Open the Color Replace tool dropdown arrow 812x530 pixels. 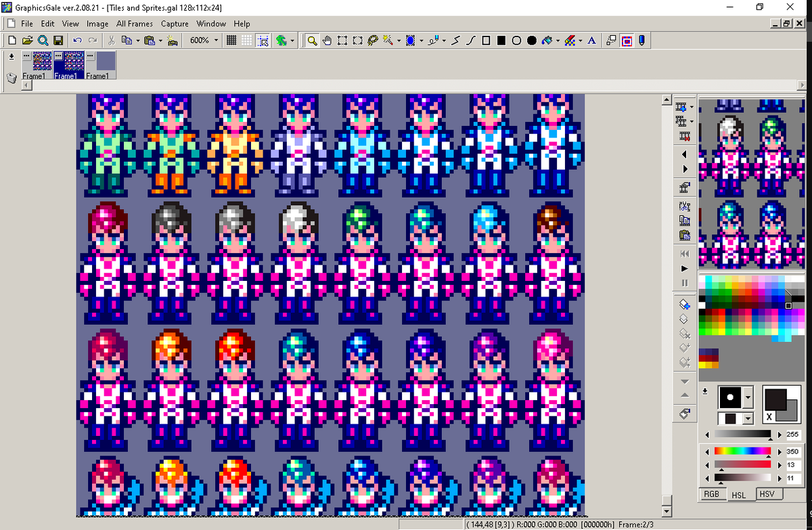581,41
